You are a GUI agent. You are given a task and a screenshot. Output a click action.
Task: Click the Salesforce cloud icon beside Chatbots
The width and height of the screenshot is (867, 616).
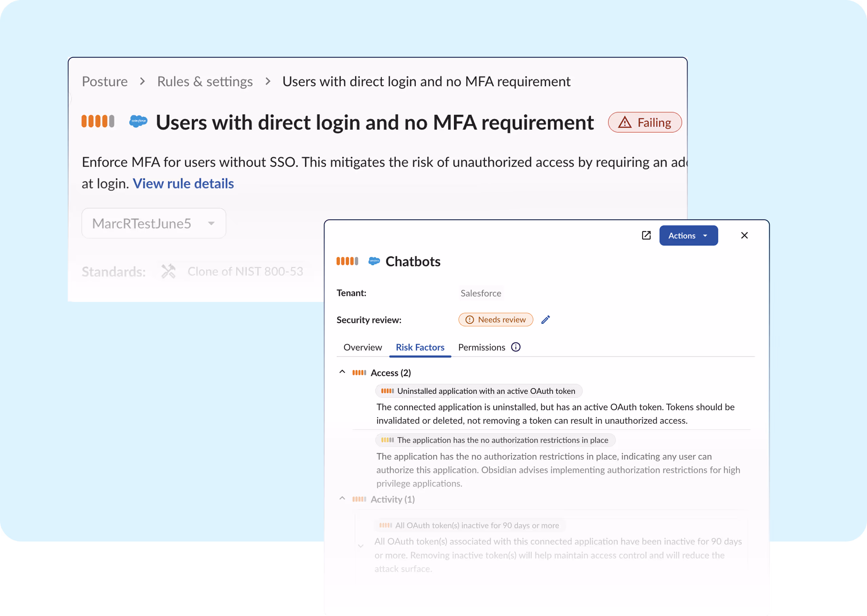pos(374,261)
